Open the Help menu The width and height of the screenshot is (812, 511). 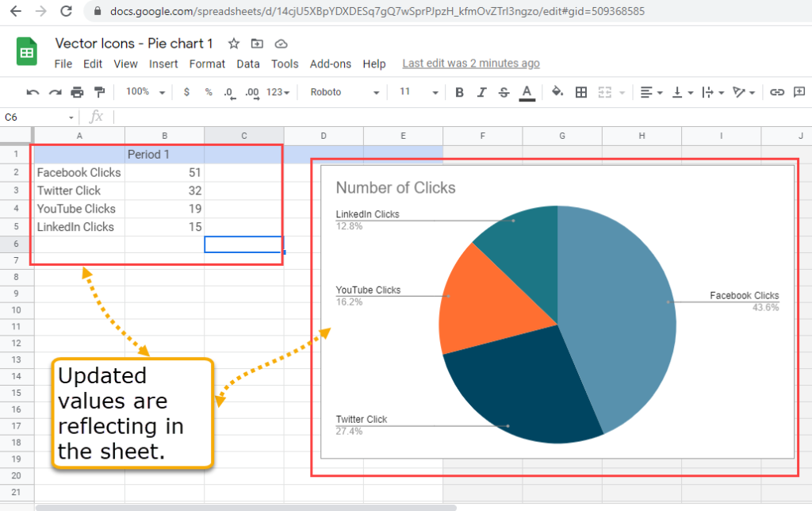pos(374,63)
